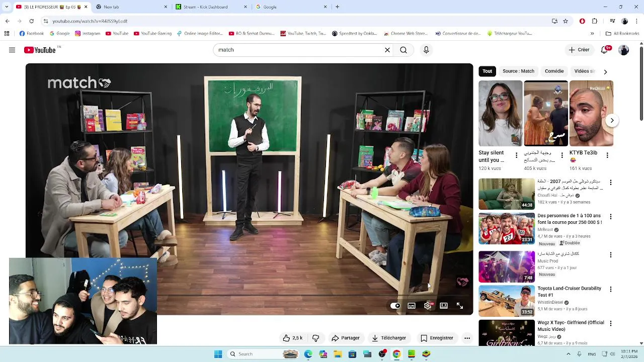Viewport: 644px width, 362px height.
Task: Open the 44:38 Choufli Hal thumbnail
Action: click(507, 194)
